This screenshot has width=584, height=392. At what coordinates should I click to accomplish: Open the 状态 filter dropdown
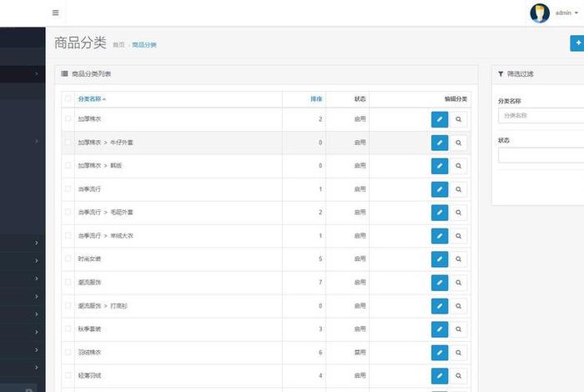[x=541, y=155]
